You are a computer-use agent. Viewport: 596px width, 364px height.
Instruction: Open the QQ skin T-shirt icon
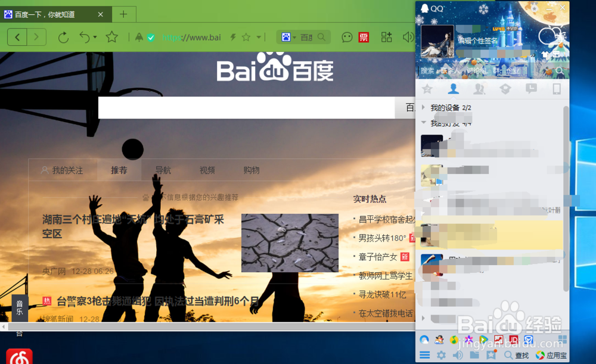point(545,55)
